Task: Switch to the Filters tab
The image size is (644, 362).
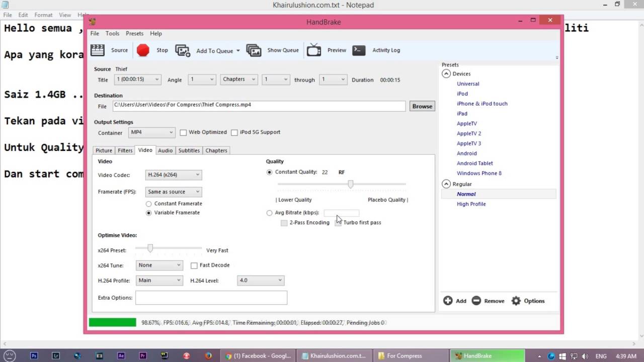Action: click(x=125, y=150)
